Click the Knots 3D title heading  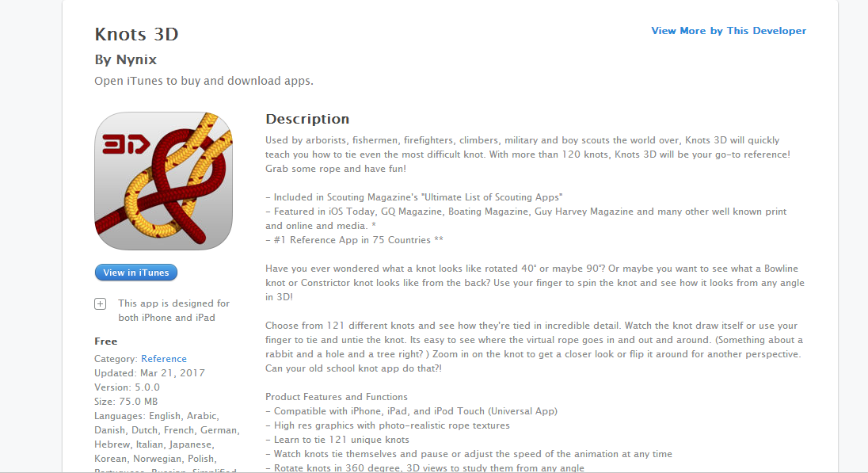136,34
